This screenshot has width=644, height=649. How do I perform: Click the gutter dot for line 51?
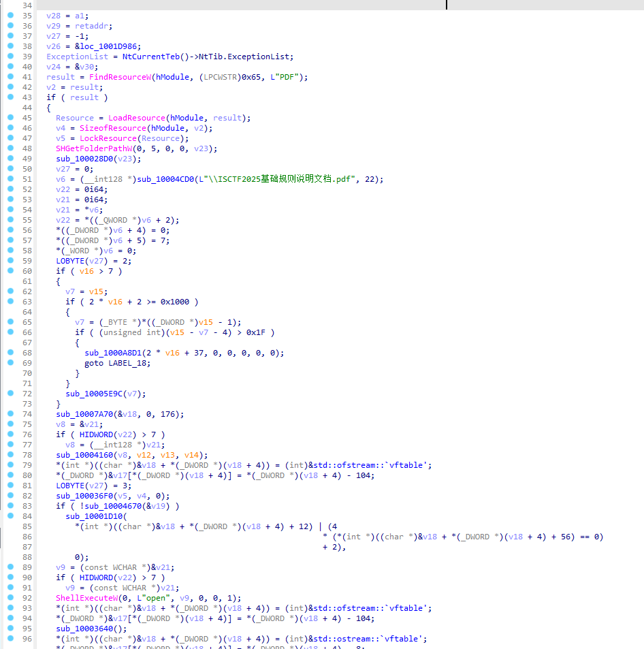pos(10,179)
